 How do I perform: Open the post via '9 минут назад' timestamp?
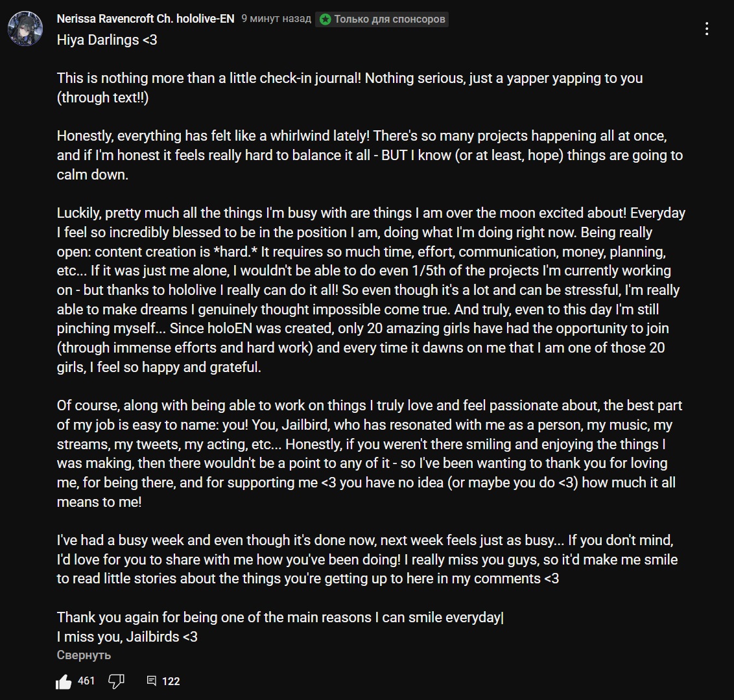tap(276, 19)
